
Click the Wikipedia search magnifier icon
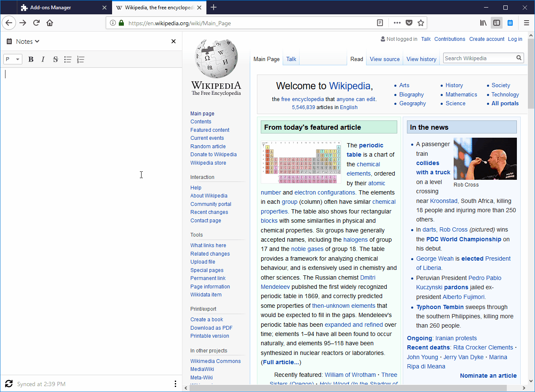519,58
